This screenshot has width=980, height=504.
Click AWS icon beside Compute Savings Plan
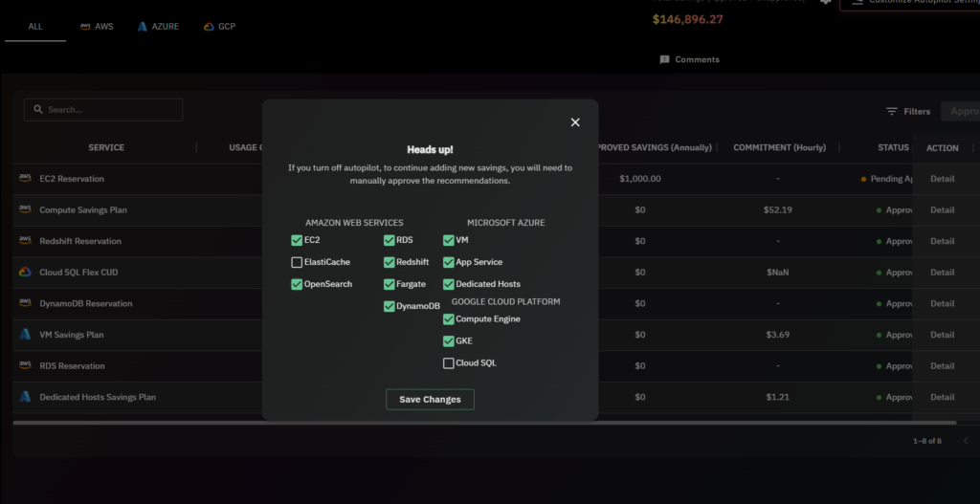(25, 209)
